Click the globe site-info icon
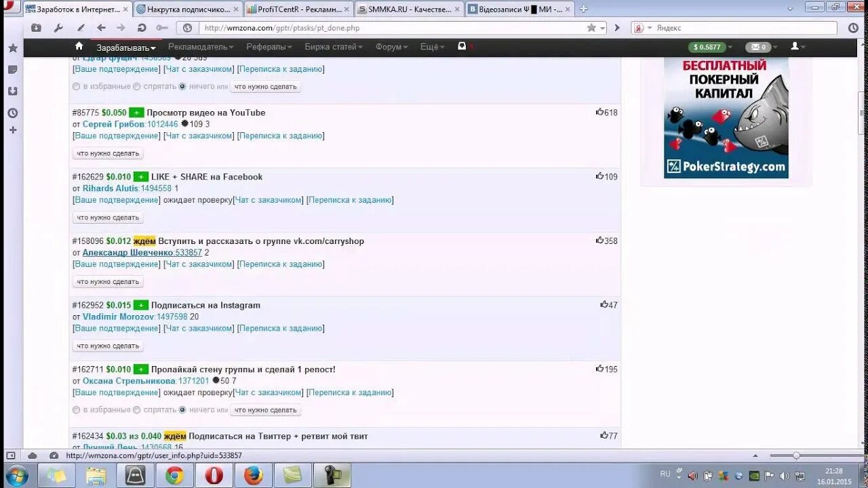This screenshot has height=488, width=868. click(x=187, y=28)
